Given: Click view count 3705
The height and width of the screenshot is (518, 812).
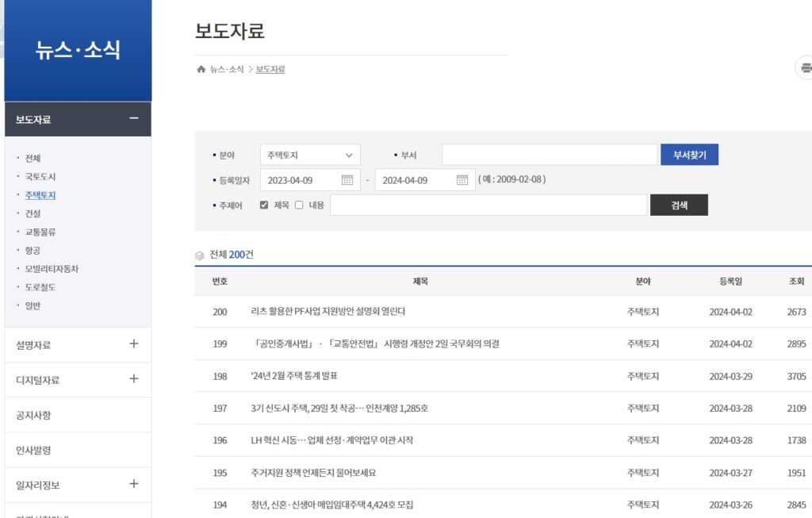Looking at the screenshot, I should click(796, 377).
